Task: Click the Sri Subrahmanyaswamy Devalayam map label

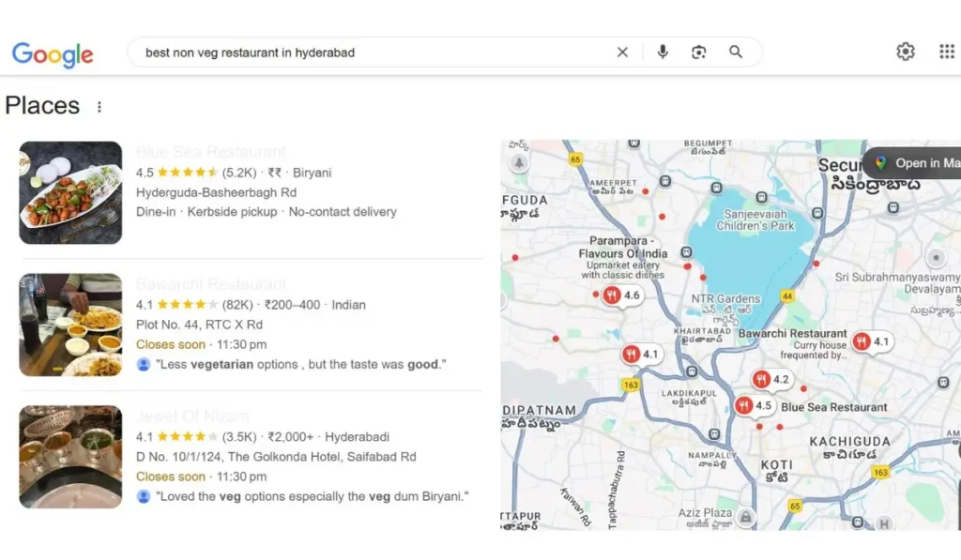Action: pos(897,283)
